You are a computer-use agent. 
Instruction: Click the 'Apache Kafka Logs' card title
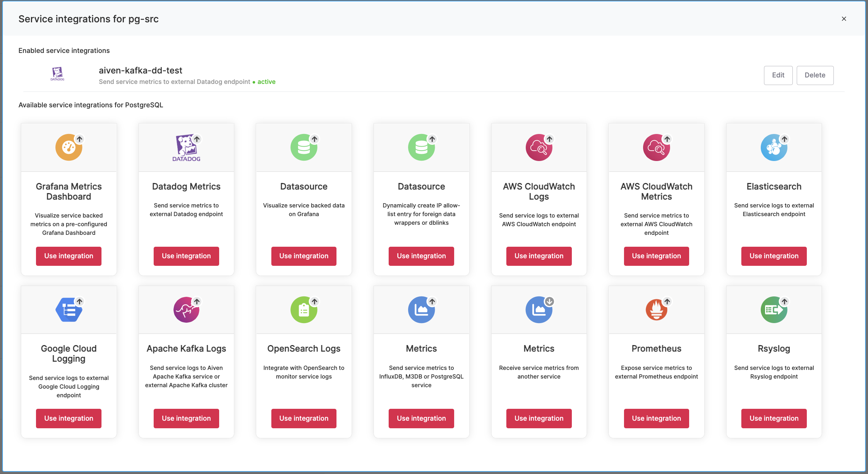click(186, 349)
